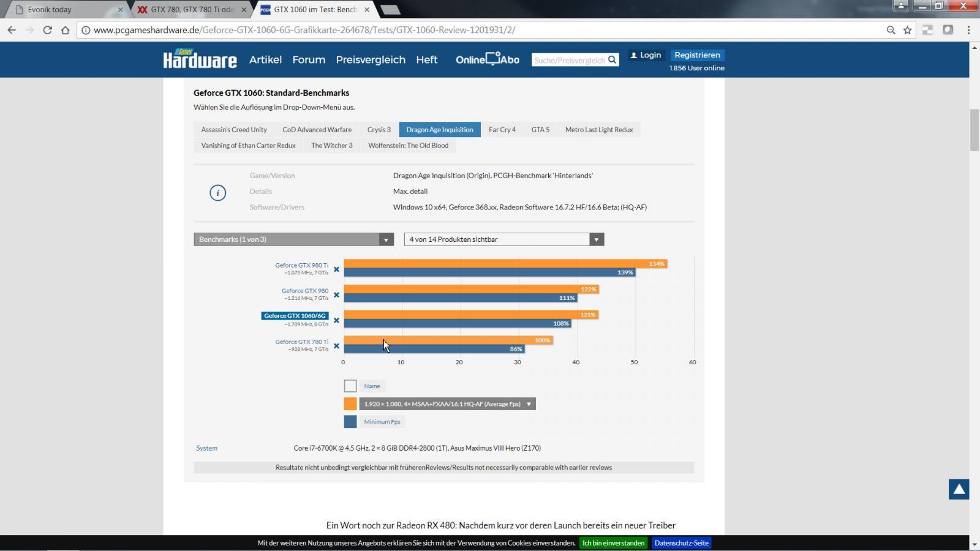Click the browser address bar URL
Image resolution: width=980 pixels, height=551 pixels.
pos(304,30)
